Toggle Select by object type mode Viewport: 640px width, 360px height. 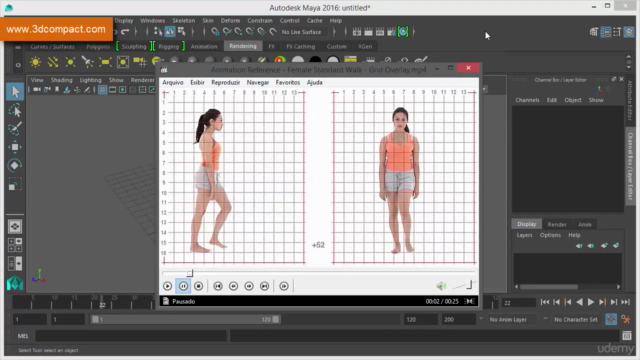(170, 31)
